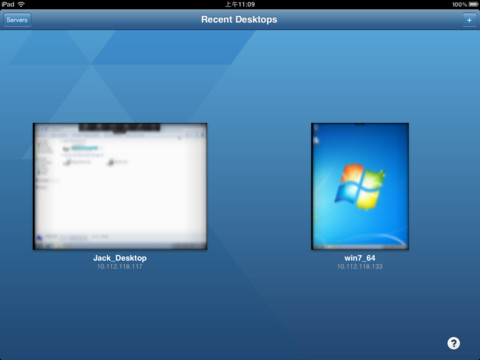
Task: Go back to the Servers list
Action: click(17, 20)
